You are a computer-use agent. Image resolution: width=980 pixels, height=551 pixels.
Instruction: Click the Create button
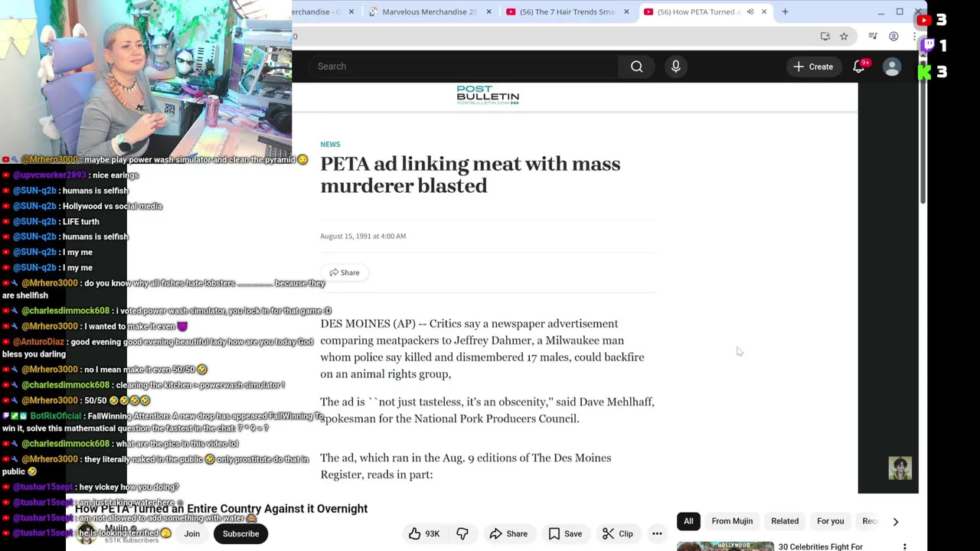[x=813, y=67]
